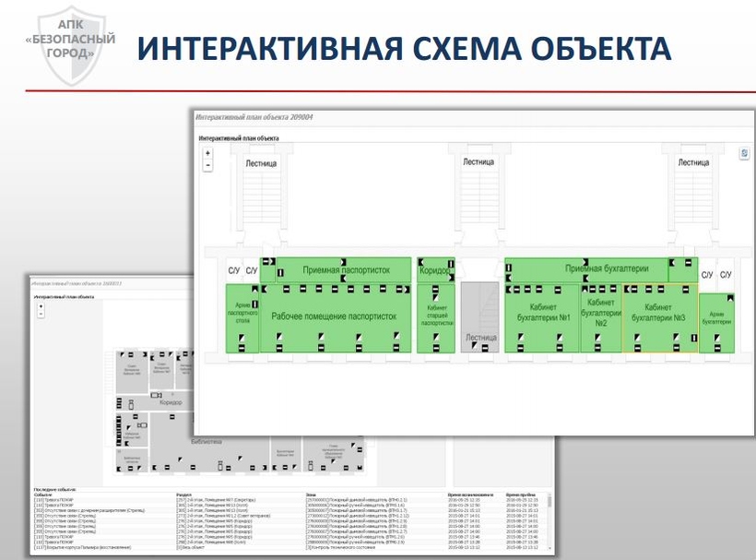
Task: Open Рабочее помещение паспортисток zone
Action: tap(334, 317)
